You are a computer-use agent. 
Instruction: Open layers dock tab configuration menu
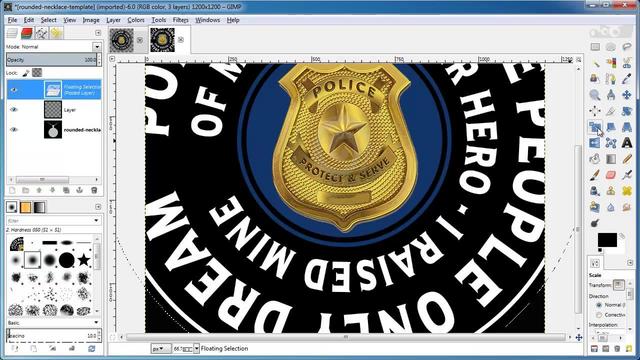coord(98,33)
